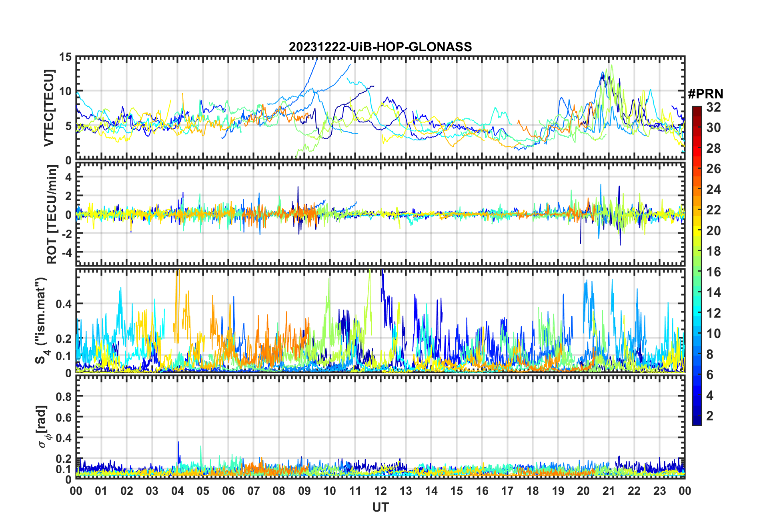Pick orange color beside 24 on colorbar
Screen dimensions: 761x532
(x=697, y=190)
